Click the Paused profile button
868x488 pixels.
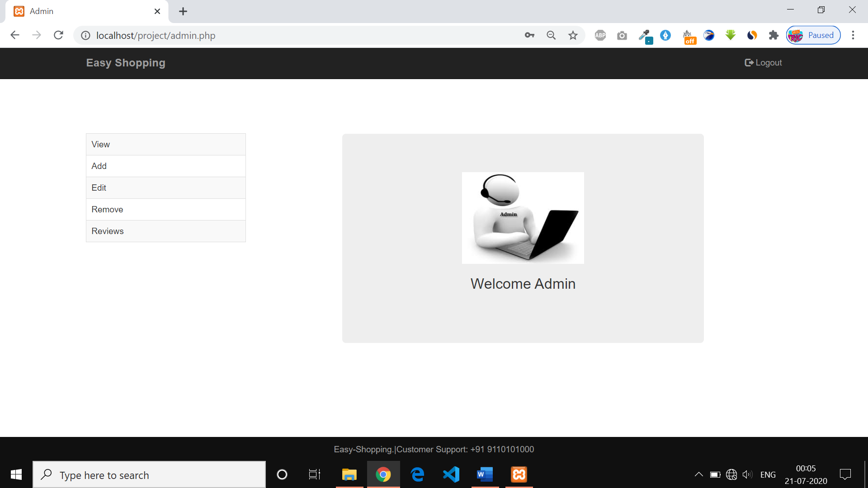click(x=813, y=35)
